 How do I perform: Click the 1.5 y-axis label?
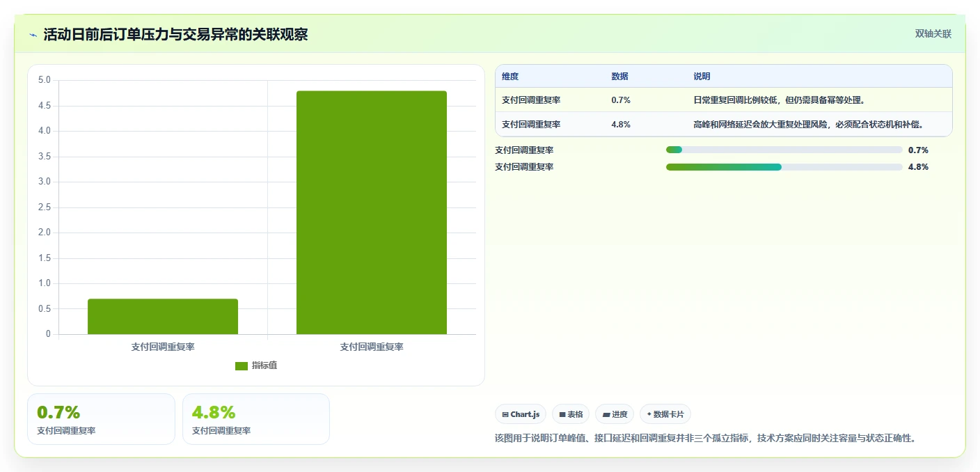click(x=44, y=258)
